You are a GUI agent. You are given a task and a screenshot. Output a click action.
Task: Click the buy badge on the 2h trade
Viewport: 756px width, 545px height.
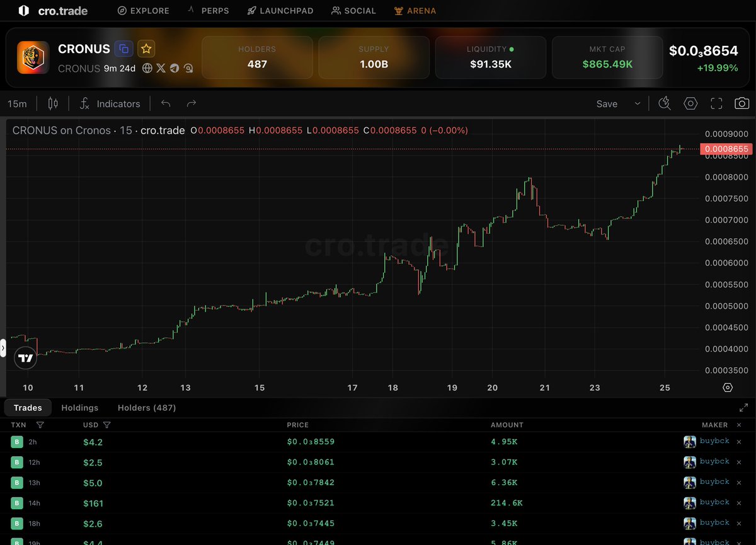(16, 442)
